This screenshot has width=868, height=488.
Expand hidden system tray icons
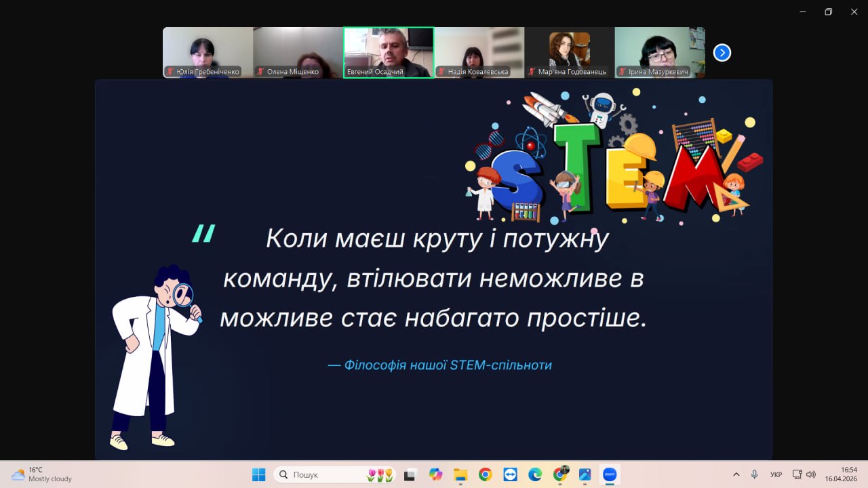[x=736, y=474]
